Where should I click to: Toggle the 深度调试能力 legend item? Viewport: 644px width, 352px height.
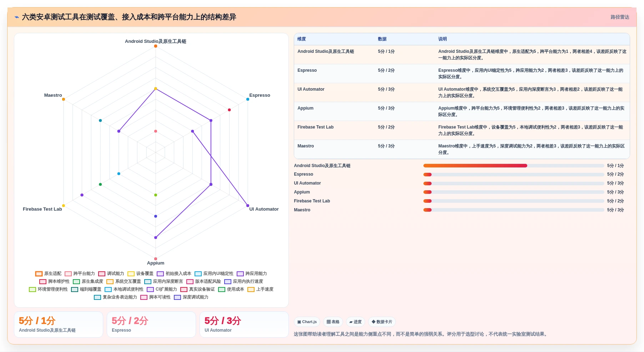tap(191, 297)
